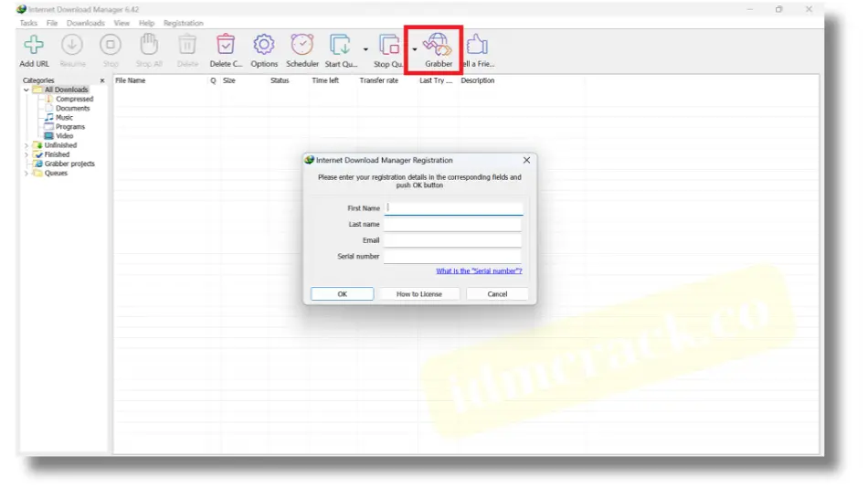The height and width of the screenshot is (488, 868).
Task: Open 'What is the Serial number?' link
Action: pyautogui.click(x=479, y=271)
